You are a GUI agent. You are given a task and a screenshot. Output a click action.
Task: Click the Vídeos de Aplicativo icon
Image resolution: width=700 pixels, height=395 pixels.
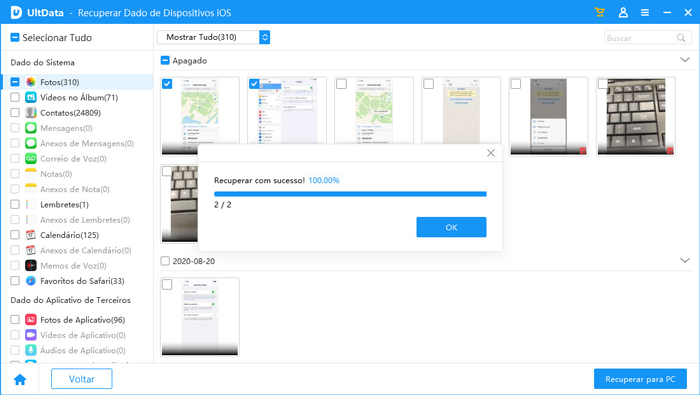[x=31, y=335]
